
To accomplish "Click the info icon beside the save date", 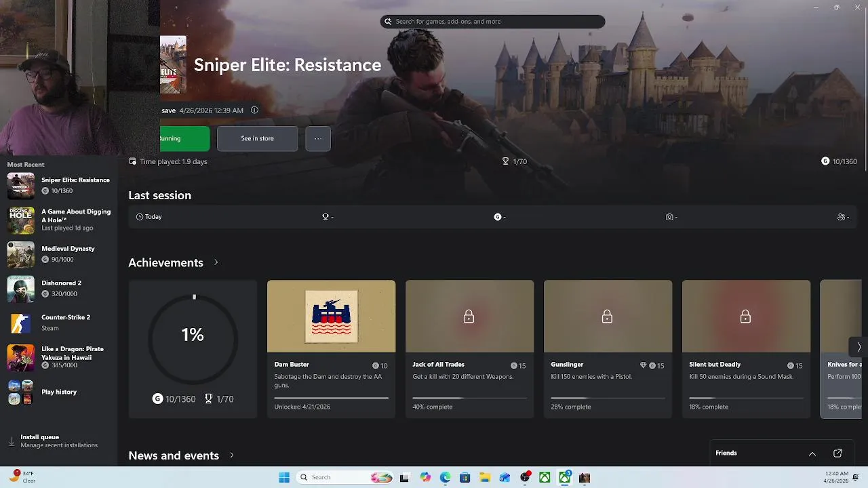I will [x=254, y=110].
